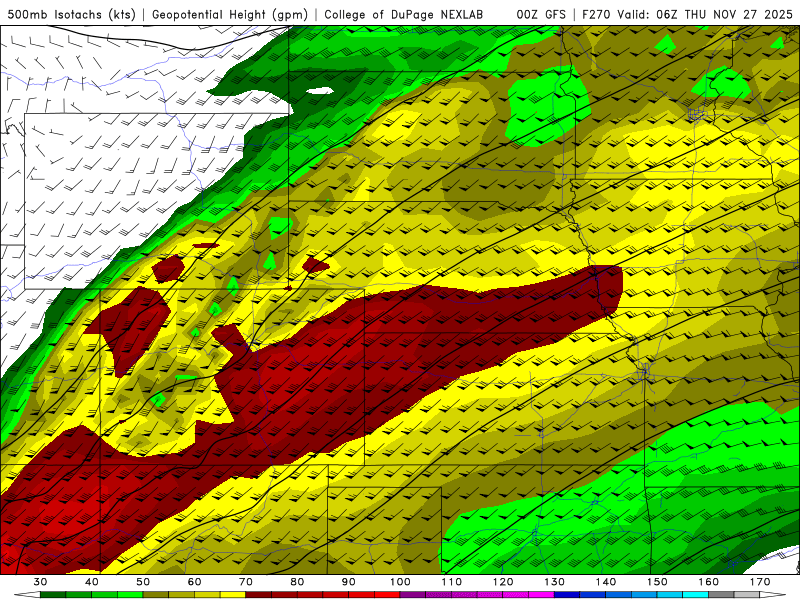Click the '60' value on the color scale
Image resolution: width=800 pixels, height=600 pixels.
coord(194,582)
